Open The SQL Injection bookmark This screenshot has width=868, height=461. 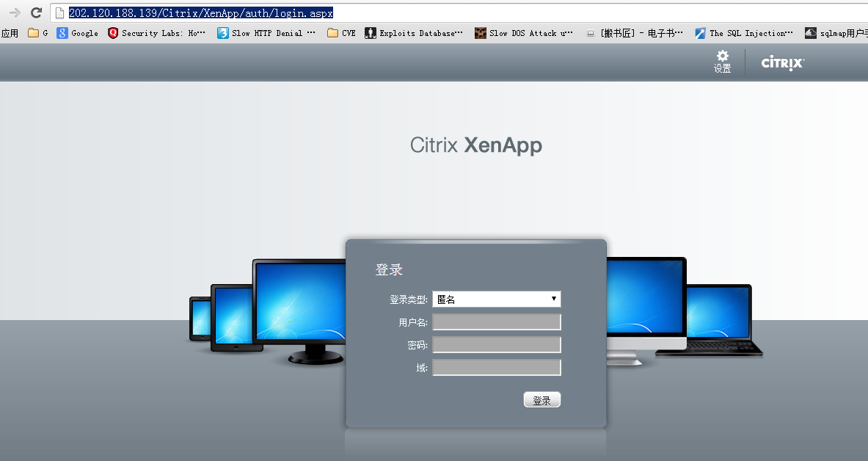[x=744, y=33]
